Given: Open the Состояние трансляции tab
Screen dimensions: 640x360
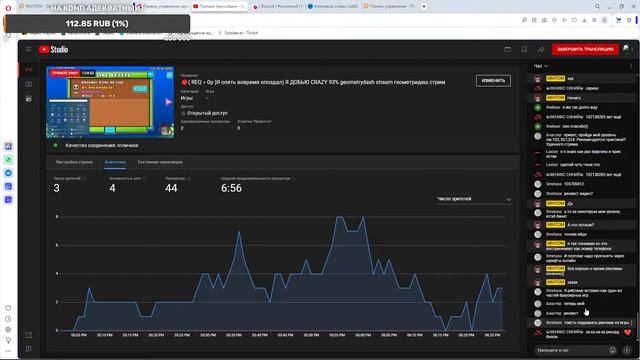Looking at the screenshot, I should (x=160, y=162).
